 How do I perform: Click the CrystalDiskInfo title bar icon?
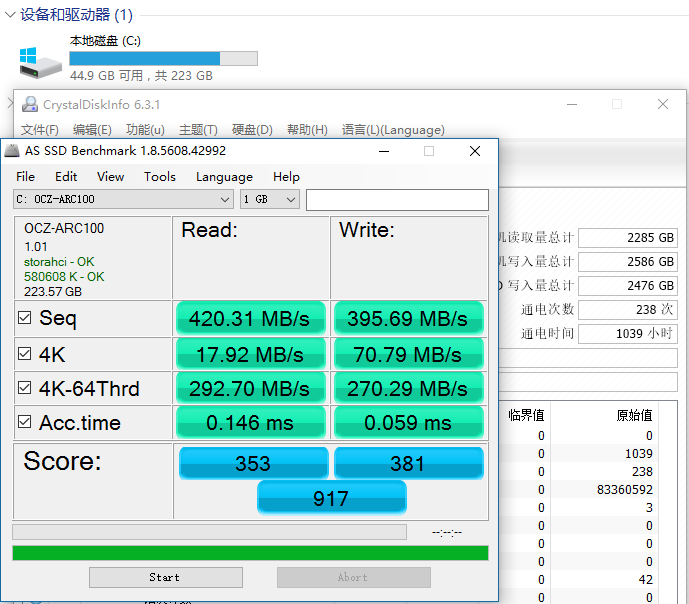click(x=30, y=104)
